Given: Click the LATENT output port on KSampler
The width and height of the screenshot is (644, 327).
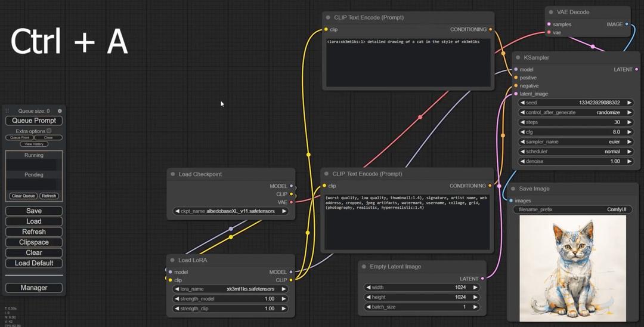Looking at the screenshot, I should pos(637,69).
